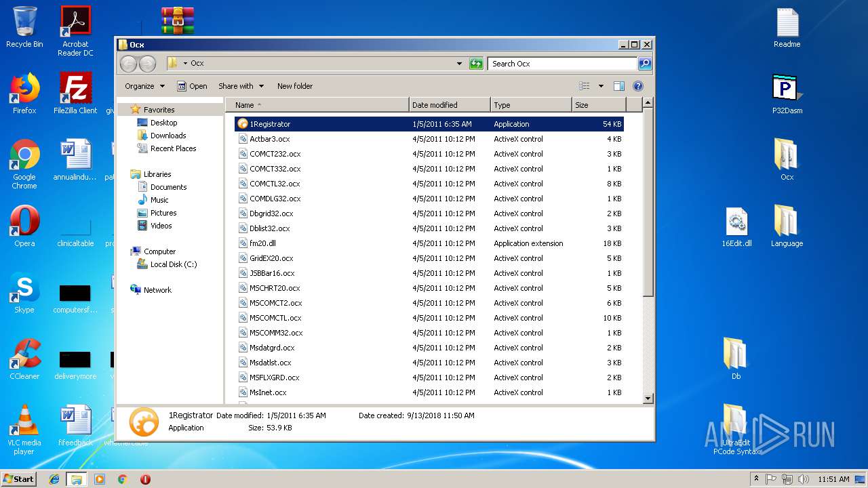Click the Start button
This screenshot has width=868, height=488.
[18, 479]
